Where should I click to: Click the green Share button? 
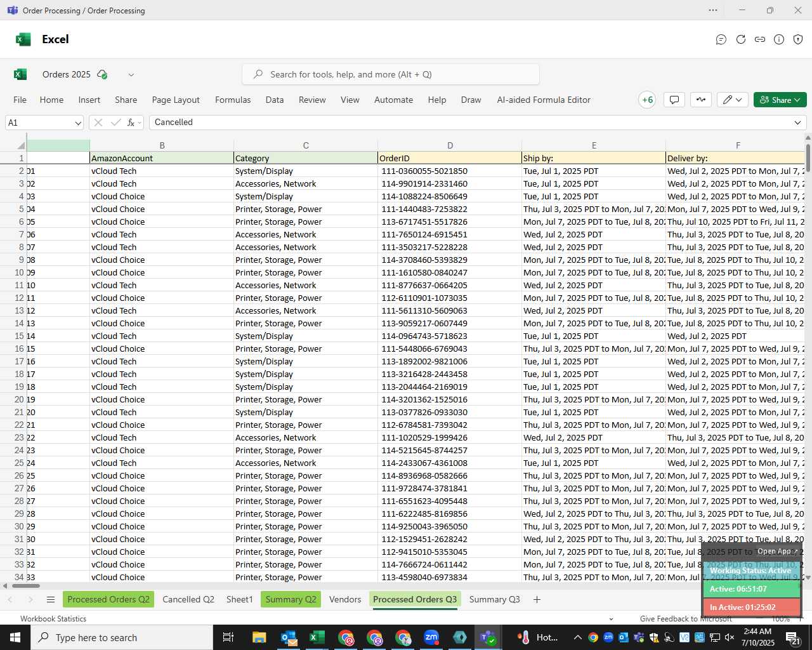[x=780, y=100]
